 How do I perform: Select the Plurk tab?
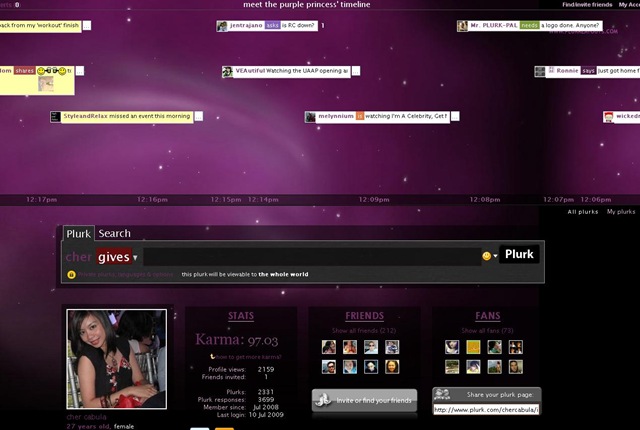pyautogui.click(x=78, y=233)
